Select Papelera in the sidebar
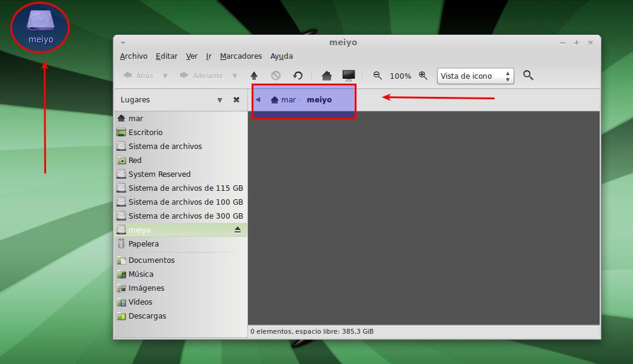 click(144, 244)
